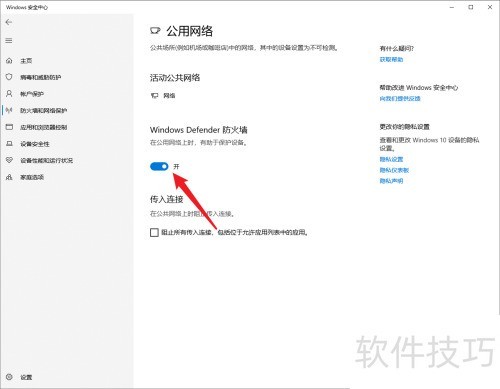500x389 pixels.
Task: Minimize the Windows 安全中心 window
Action: pos(452,7)
